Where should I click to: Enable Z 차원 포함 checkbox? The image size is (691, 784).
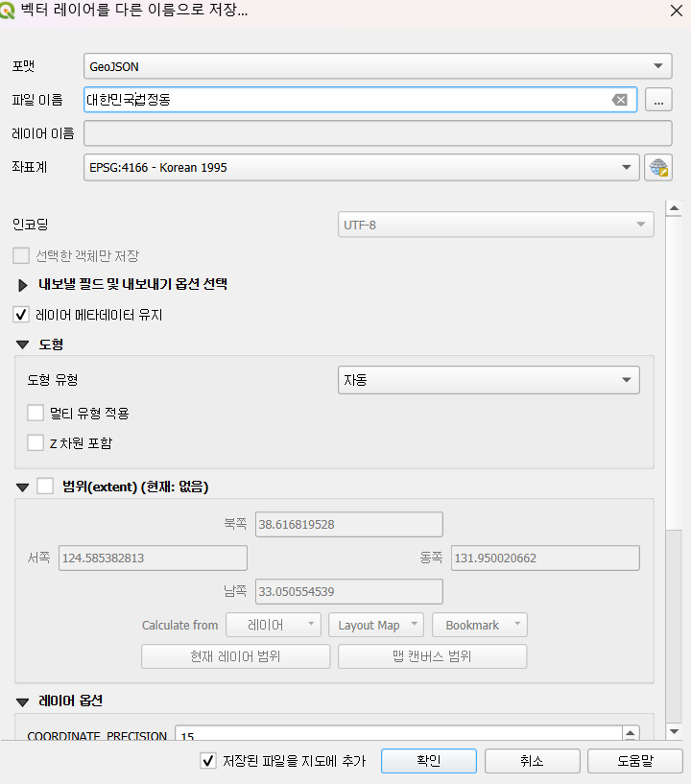pyautogui.click(x=36, y=442)
